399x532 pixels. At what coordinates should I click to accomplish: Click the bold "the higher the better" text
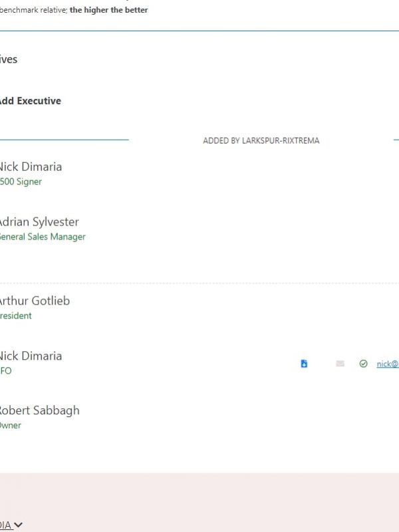tap(108, 10)
